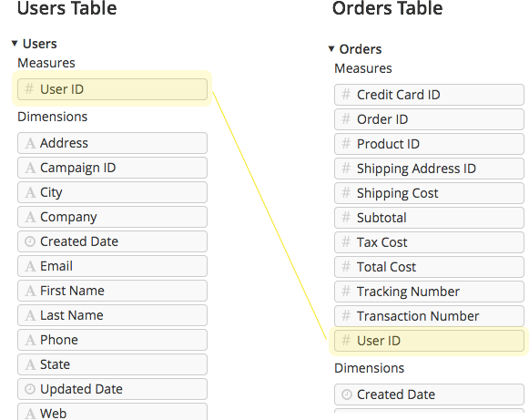Click the hash icon beside Credit Card ID
Viewport: 529px width, 420px height.
click(x=346, y=94)
